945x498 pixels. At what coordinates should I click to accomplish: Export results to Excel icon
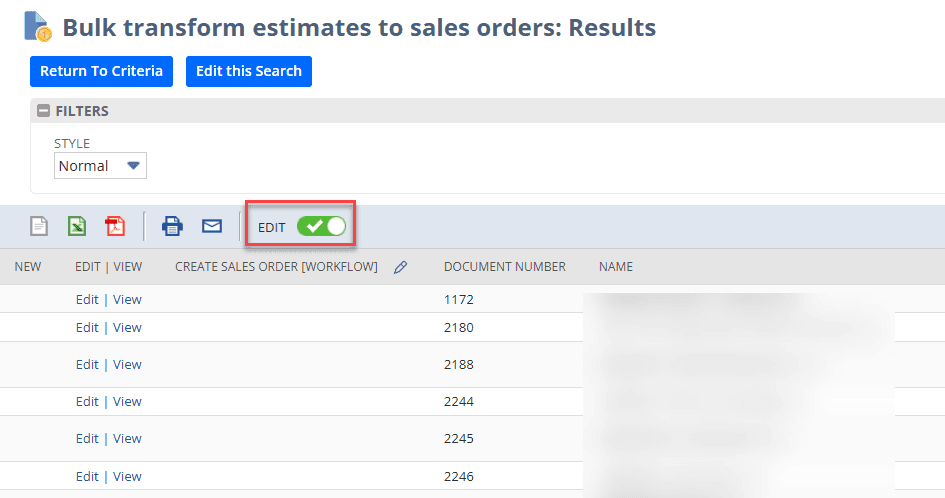click(x=77, y=226)
